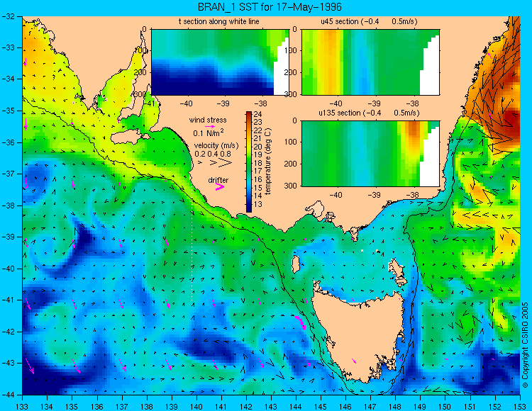
Task: Select the "t section along white line" heading
Action: click(219, 21)
